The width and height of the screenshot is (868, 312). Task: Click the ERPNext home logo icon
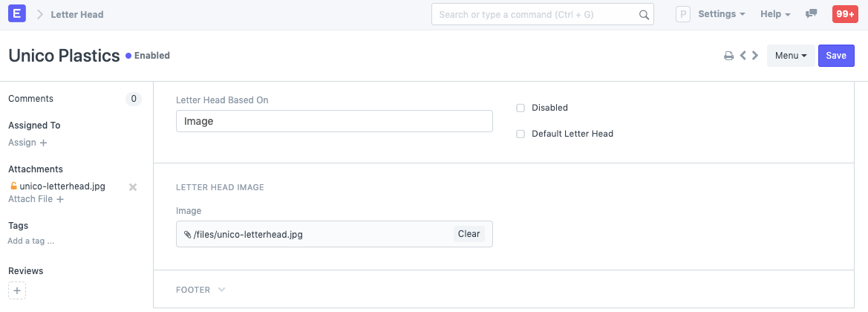tap(18, 14)
